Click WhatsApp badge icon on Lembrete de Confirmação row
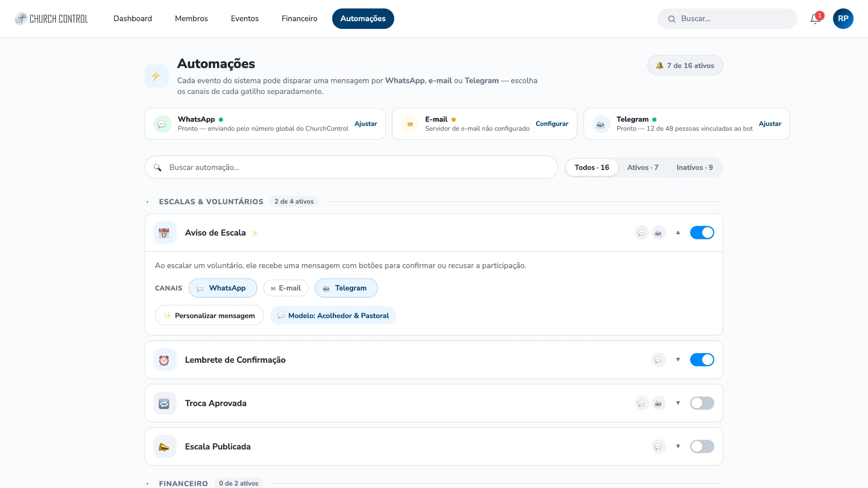 (659, 360)
